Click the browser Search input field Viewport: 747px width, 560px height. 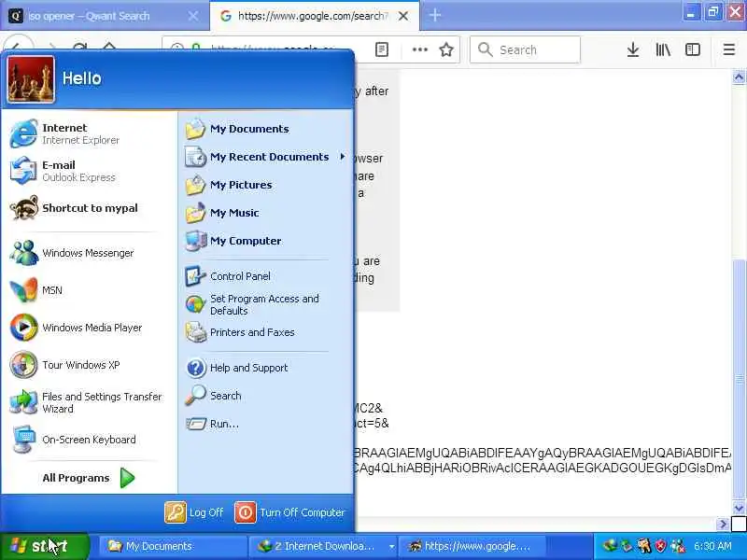pyautogui.click(x=525, y=49)
